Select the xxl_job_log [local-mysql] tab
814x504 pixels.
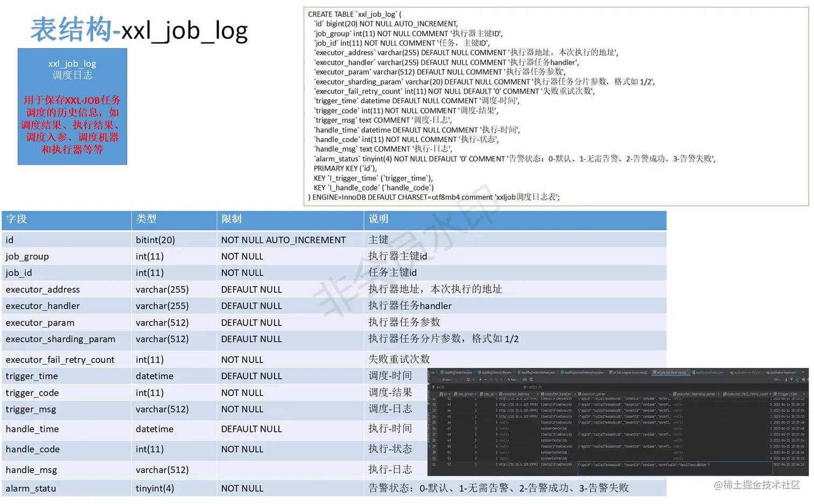click(x=670, y=372)
